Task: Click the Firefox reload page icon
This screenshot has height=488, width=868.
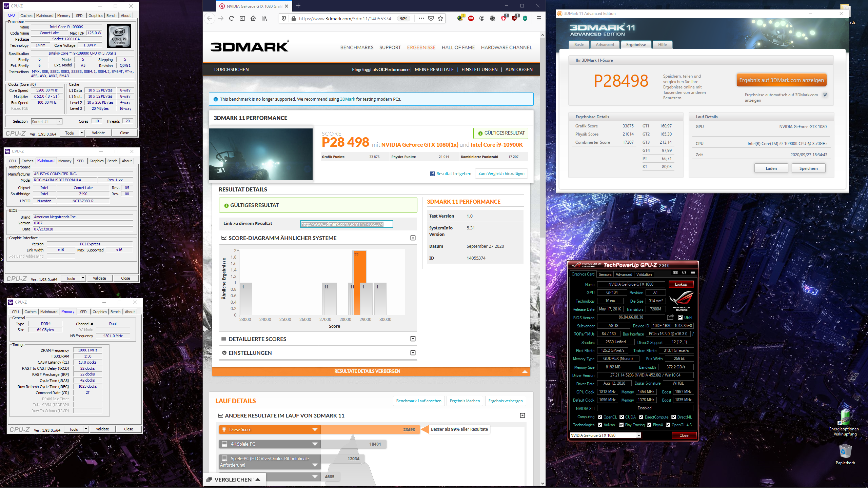Action: click(x=232, y=18)
